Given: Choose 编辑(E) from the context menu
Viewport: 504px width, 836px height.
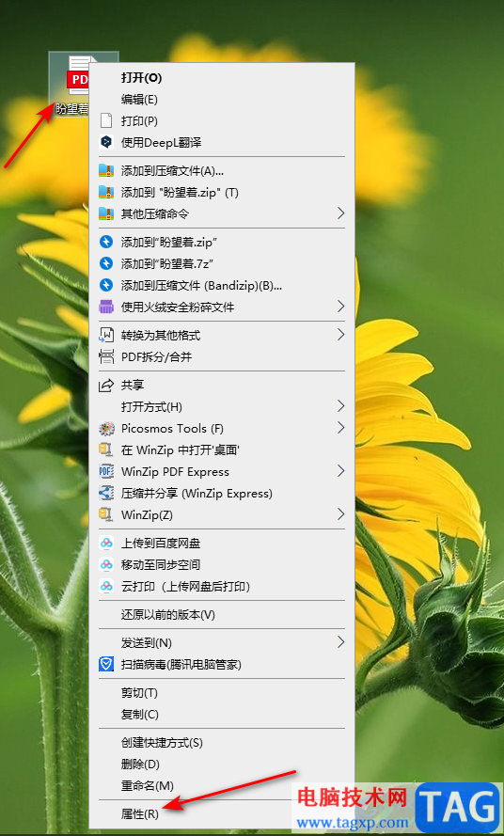Looking at the screenshot, I should click(222, 99).
